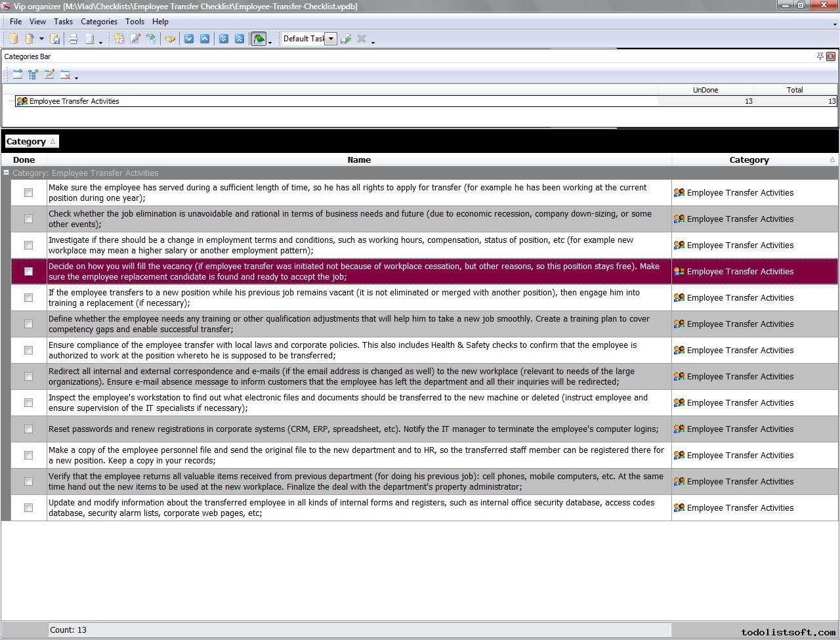The image size is (840, 640).
Task: Click the edit category icon in Categories Bar
Action: pyautogui.click(x=49, y=75)
